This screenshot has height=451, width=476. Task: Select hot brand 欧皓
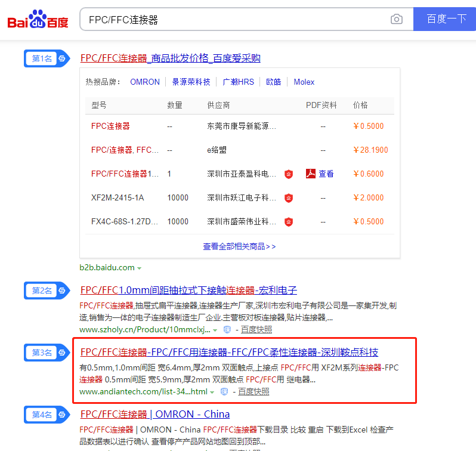[274, 82]
